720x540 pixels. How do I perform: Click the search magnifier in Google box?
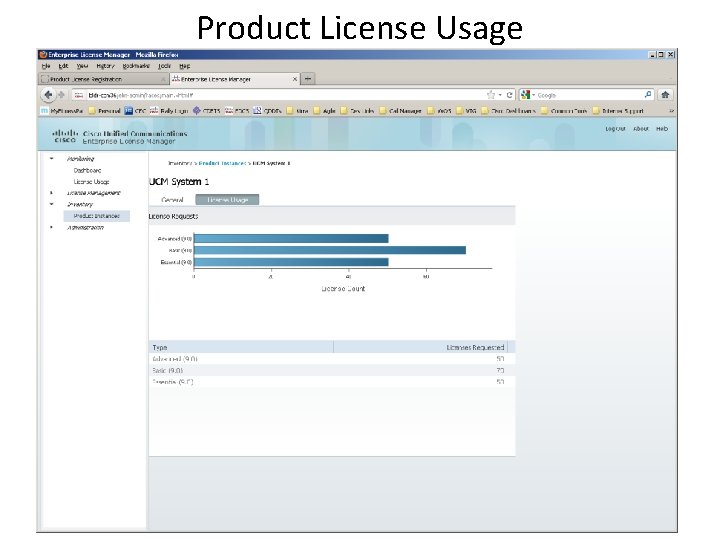[x=647, y=95]
